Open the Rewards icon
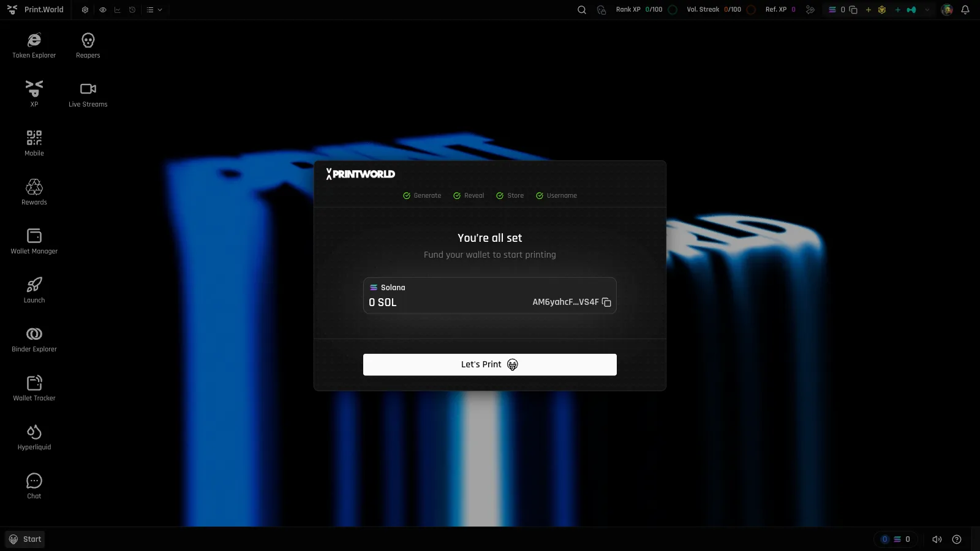 coord(34,192)
